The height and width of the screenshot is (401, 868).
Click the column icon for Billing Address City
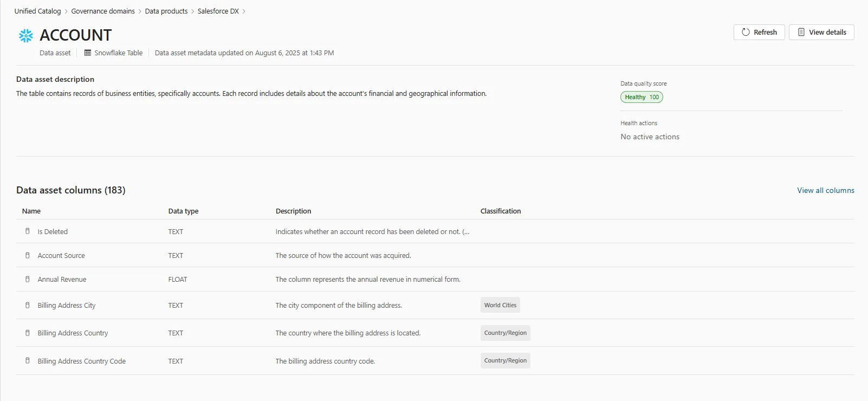click(28, 305)
